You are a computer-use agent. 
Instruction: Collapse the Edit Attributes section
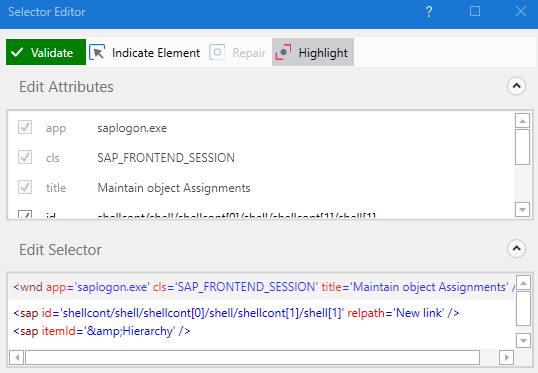click(x=516, y=86)
